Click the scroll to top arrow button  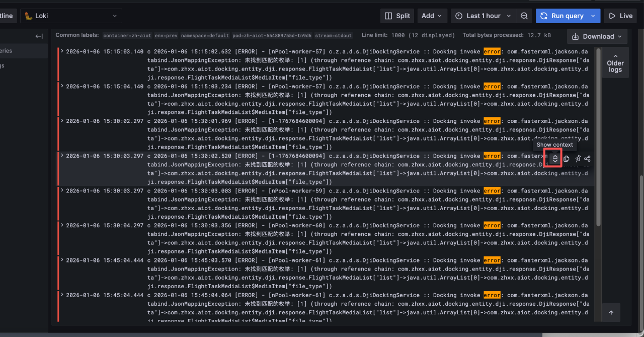(611, 313)
